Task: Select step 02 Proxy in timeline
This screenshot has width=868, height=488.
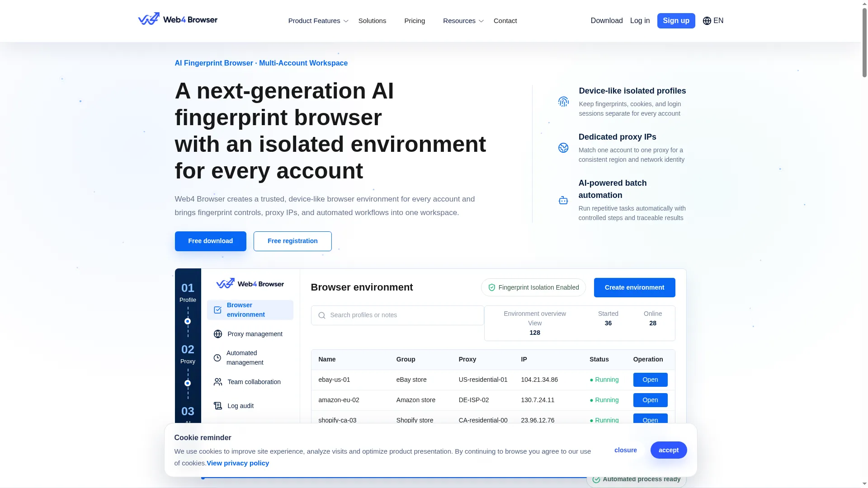Action: pyautogui.click(x=188, y=354)
